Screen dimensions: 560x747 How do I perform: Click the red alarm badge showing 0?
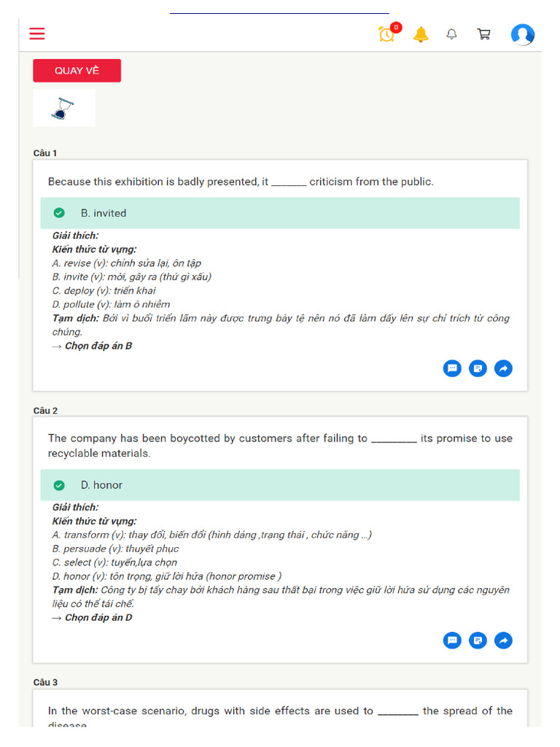(x=396, y=28)
